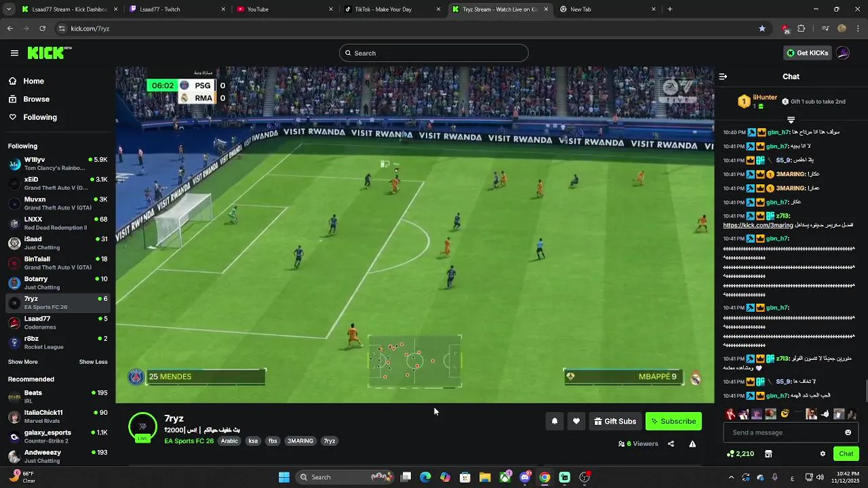Click Show More in Following list
Viewport: 868px width, 488px height.
point(23,362)
